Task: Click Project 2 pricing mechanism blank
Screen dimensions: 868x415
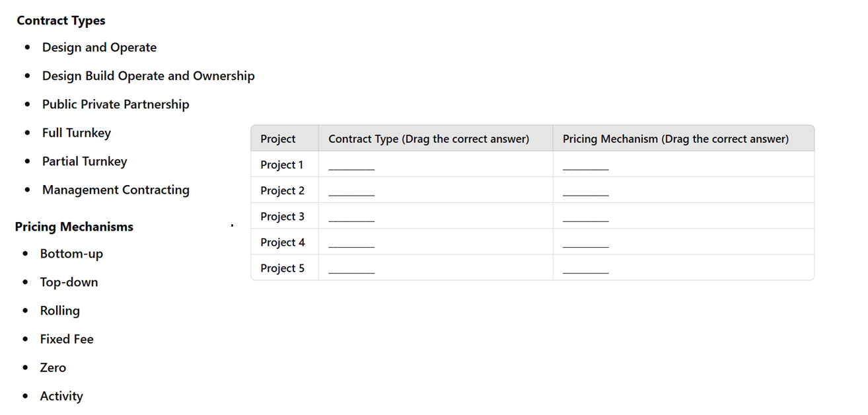Action: 585,192
